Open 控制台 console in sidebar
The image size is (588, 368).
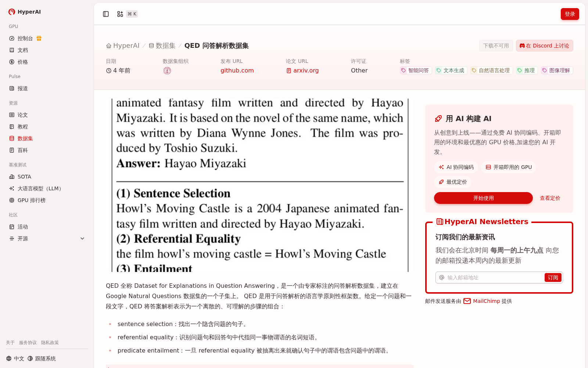[x=25, y=38]
